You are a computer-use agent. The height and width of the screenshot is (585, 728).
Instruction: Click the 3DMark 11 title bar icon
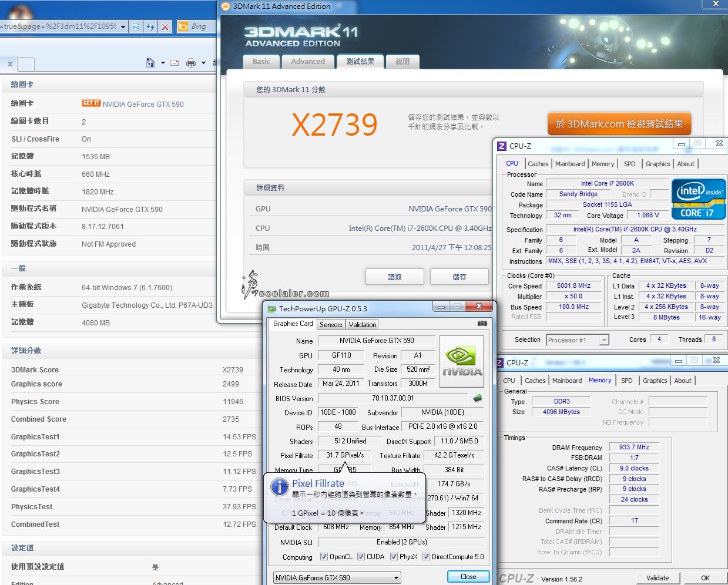click(x=226, y=6)
